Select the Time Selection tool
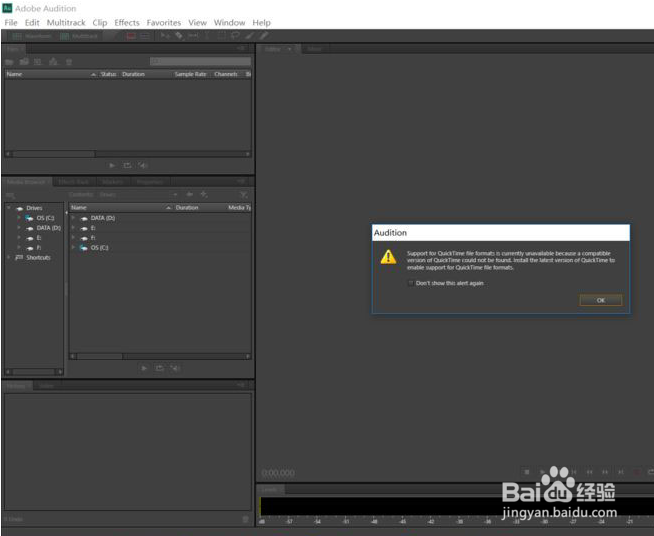Viewport: 654px width, 536px height. (207, 36)
